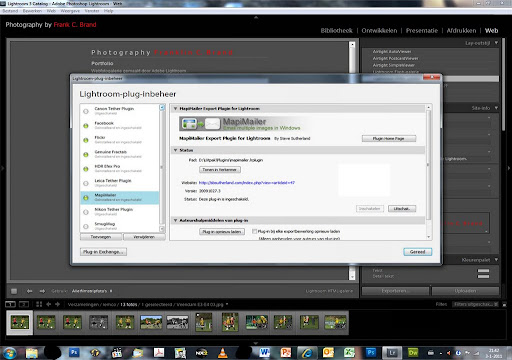Open the blsutherland.com website link
This screenshot has width=512, height=360.
(247, 183)
